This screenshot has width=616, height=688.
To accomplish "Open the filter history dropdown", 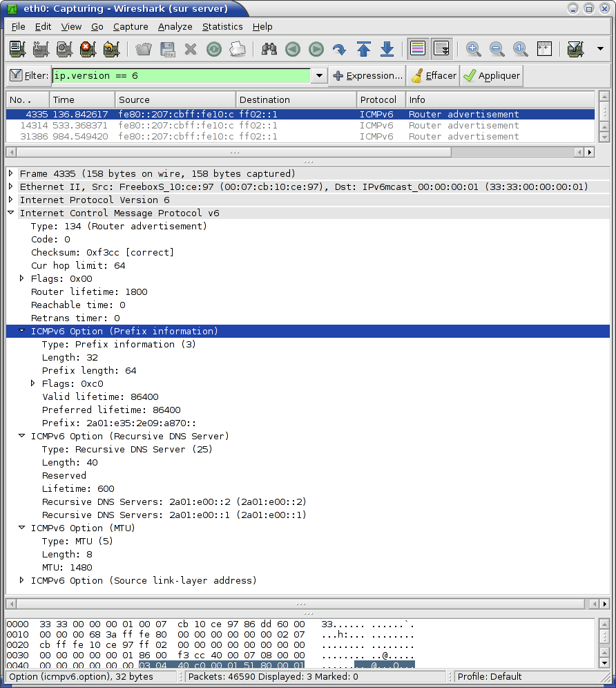I will tap(319, 75).
